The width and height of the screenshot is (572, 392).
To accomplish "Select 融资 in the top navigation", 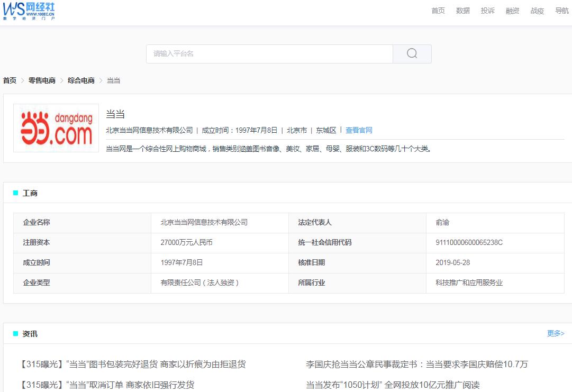I will (512, 11).
